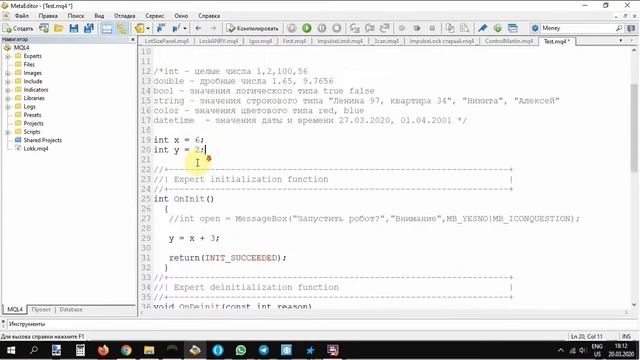Image resolution: width=640 pixels, height=360 pixels.
Task: Expand the Include folder node
Action: tap(8, 82)
